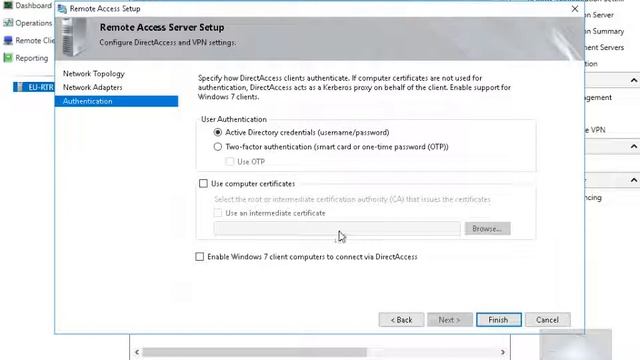The height and width of the screenshot is (360, 640).
Task: Click the 'User Authentication' group label
Action: coord(233,119)
